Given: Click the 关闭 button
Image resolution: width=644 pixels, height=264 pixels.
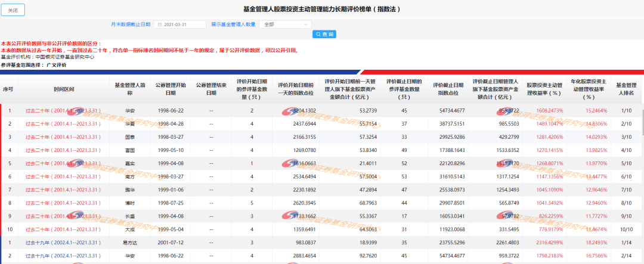Looking at the screenshot, I should pos(13,10).
